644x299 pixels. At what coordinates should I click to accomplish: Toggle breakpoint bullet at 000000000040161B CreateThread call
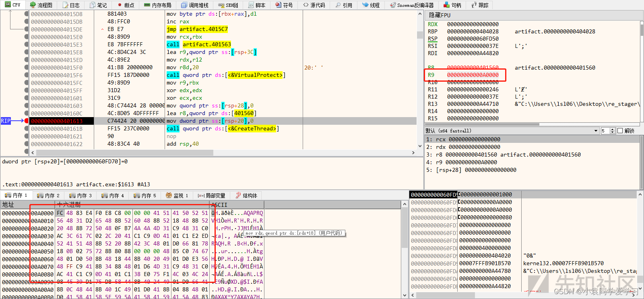pyautogui.click(x=27, y=128)
